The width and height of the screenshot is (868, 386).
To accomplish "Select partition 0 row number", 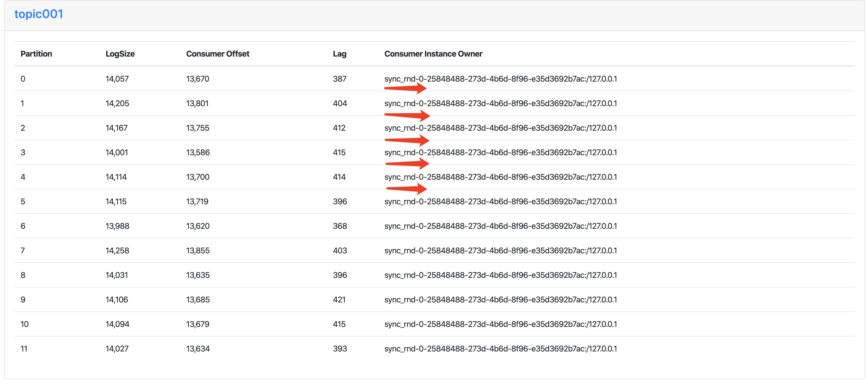I will 23,79.
